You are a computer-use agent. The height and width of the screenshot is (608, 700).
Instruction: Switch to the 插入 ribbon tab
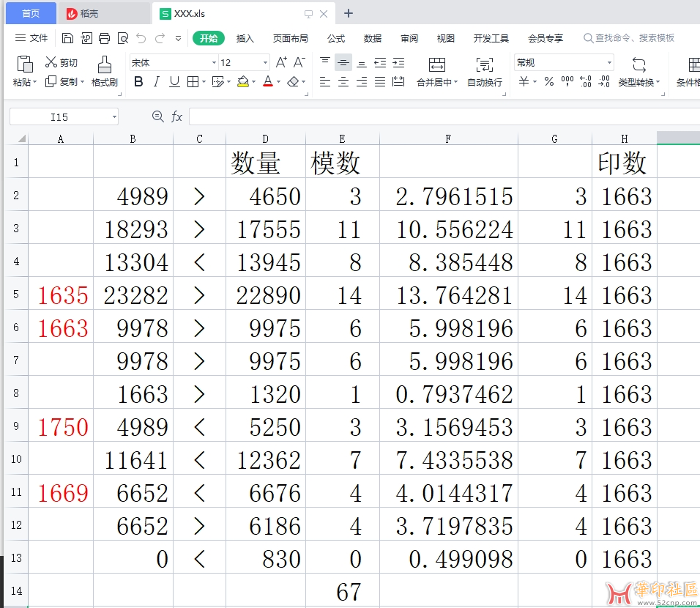click(x=245, y=38)
